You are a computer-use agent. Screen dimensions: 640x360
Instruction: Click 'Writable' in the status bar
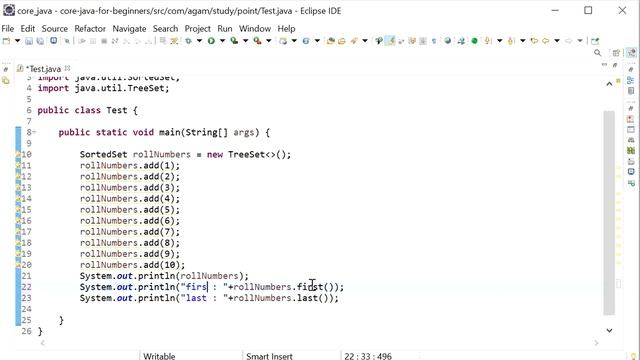pyautogui.click(x=159, y=356)
